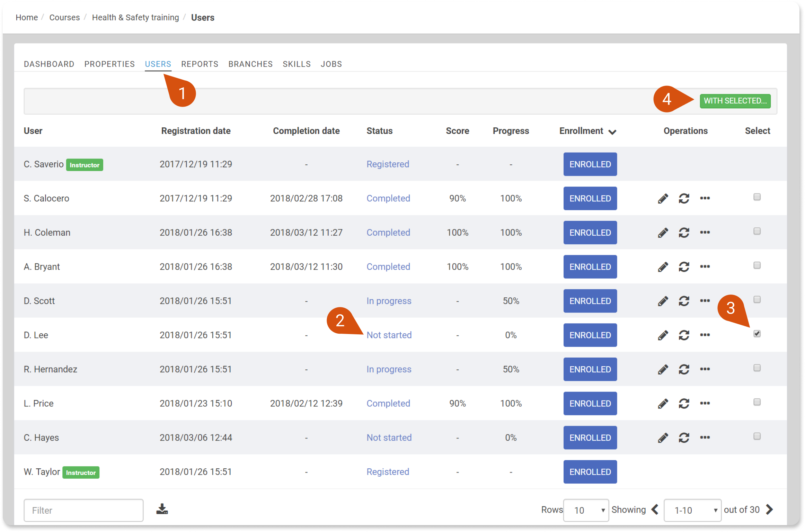Open more options for R. Hernandez
Screen dimensions: 805x532
(x=705, y=369)
